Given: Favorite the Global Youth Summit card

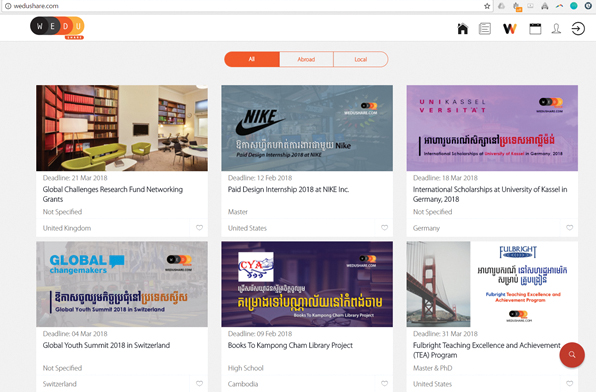Looking at the screenshot, I should click(199, 384).
